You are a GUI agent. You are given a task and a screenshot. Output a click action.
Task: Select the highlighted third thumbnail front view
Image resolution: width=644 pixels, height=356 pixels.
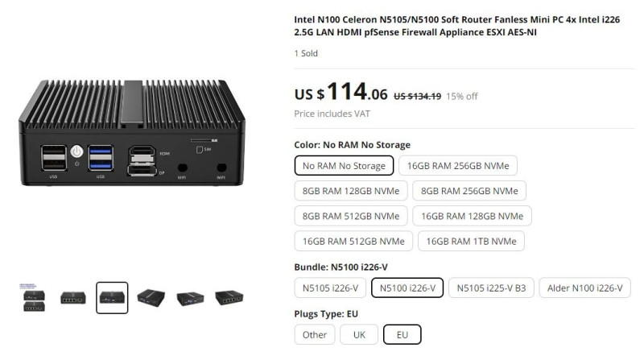click(112, 298)
